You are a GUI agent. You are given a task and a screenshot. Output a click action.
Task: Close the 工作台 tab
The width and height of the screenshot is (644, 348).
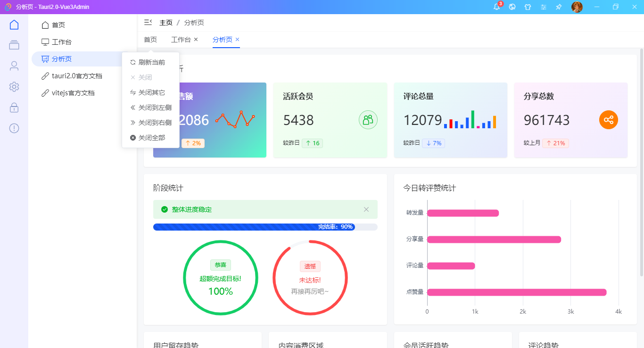click(196, 40)
